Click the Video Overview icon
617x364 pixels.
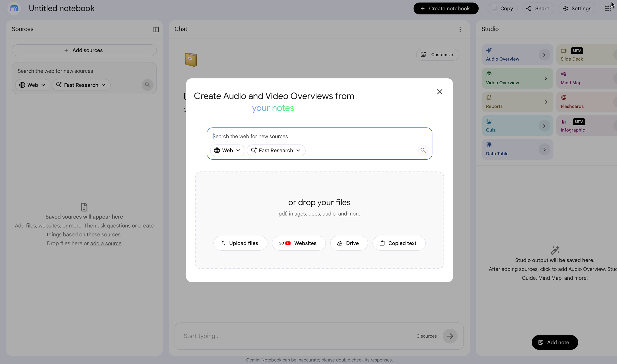pos(489,74)
